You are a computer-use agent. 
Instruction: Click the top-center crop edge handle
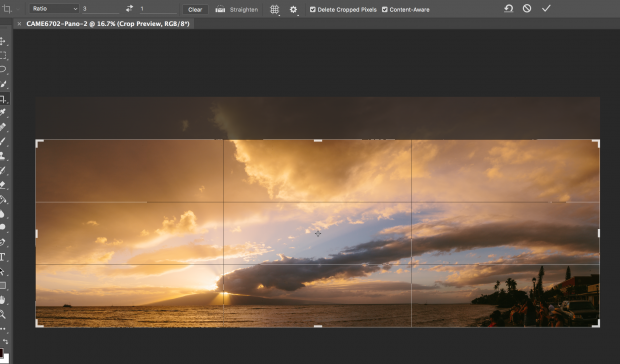[318, 141]
